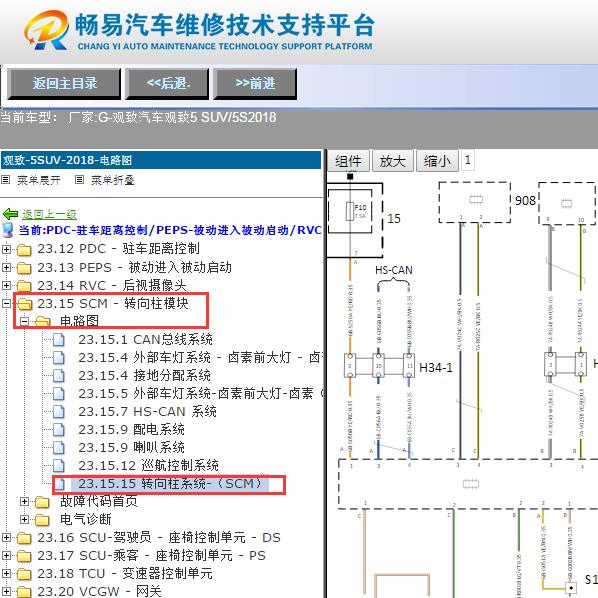
Task: Click the 电气诊断 folder icon
Action: pyautogui.click(x=42, y=520)
